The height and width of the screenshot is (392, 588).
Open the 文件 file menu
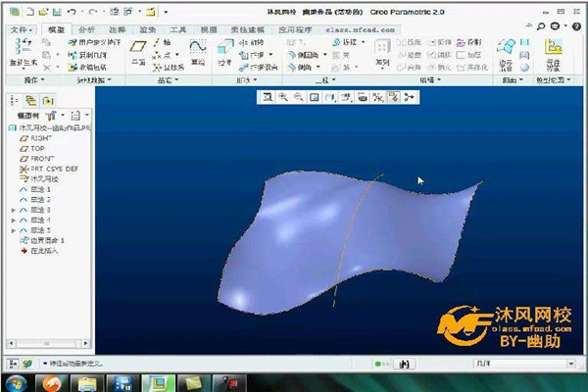pyautogui.click(x=21, y=30)
